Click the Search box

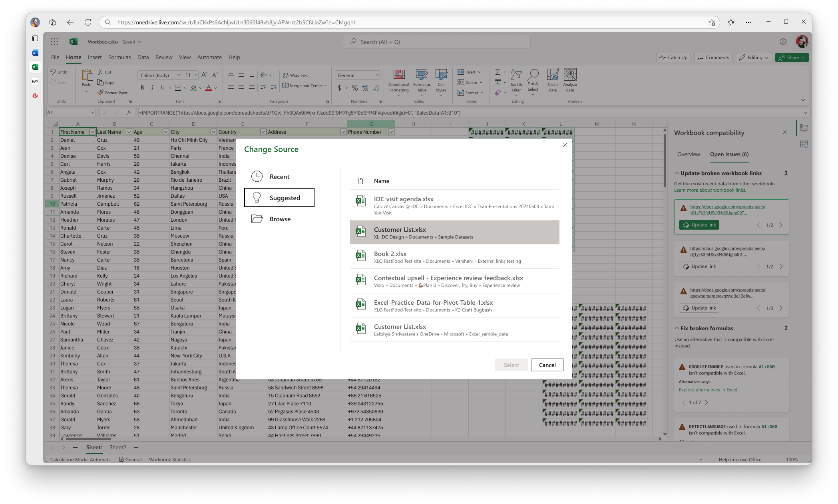click(x=436, y=42)
